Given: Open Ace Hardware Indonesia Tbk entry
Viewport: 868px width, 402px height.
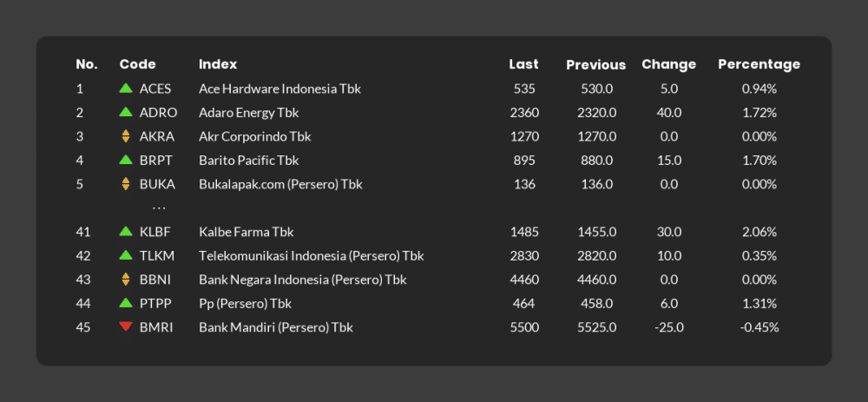Looking at the screenshot, I should pyautogui.click(x=279, y=89).
